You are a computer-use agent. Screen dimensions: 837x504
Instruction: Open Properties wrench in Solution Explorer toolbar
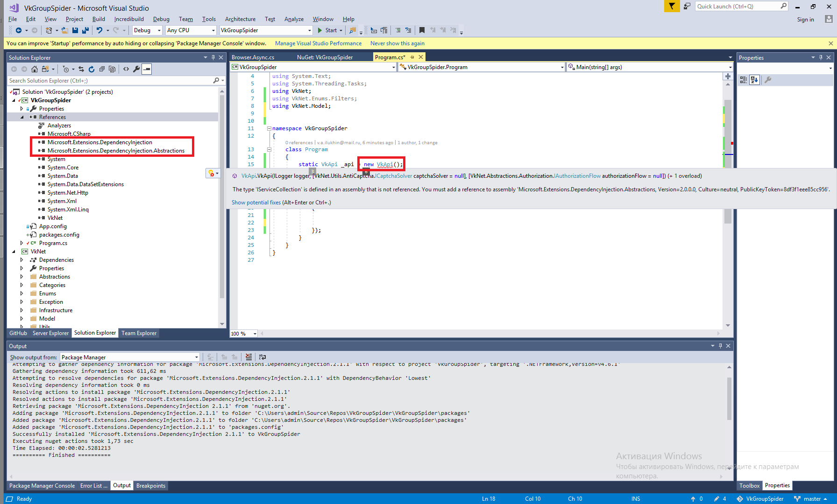tap(136, 69)
